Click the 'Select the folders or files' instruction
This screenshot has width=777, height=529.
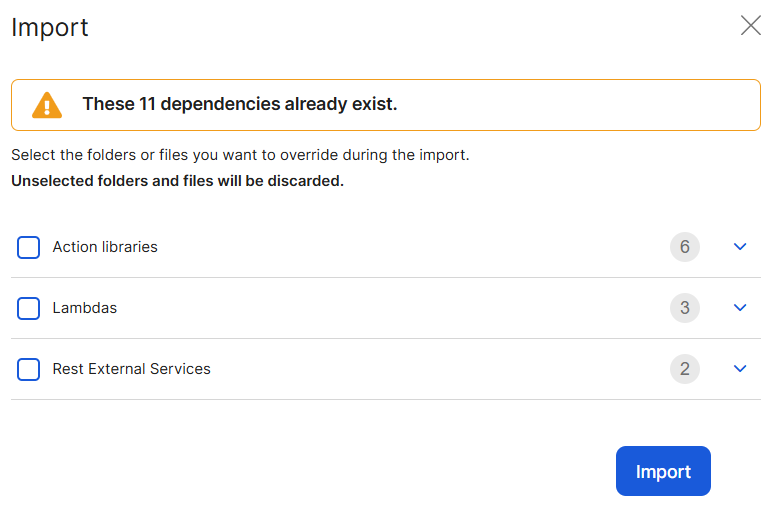240,156
